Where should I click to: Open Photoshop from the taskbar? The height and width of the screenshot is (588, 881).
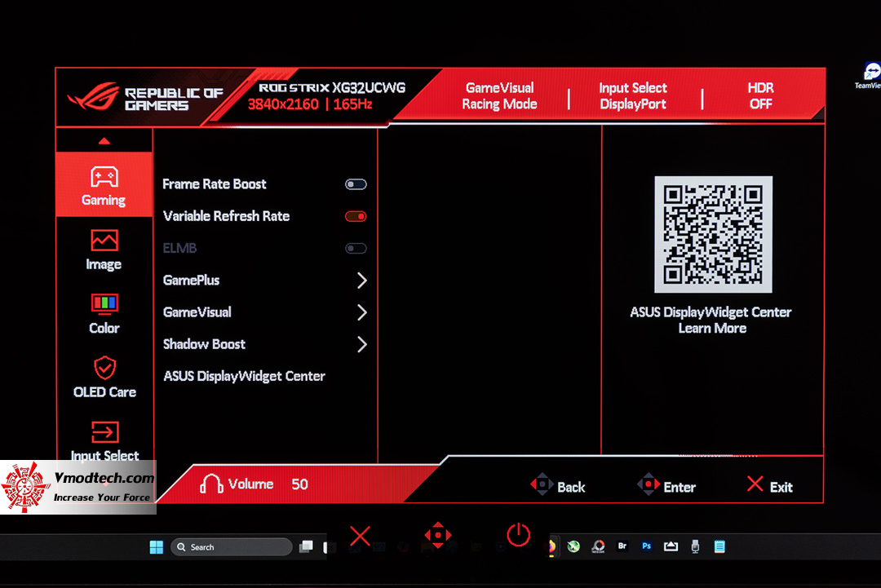646,546
